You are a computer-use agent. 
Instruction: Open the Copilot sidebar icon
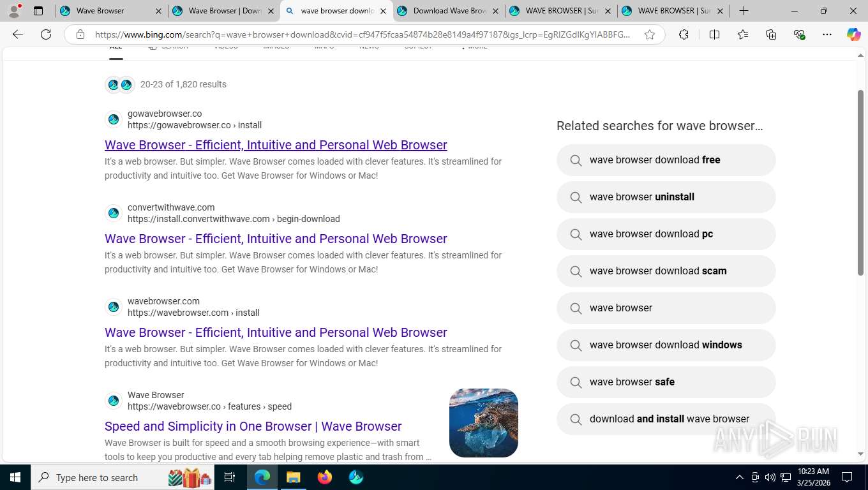pyautogui.click(x=853, y=34)
